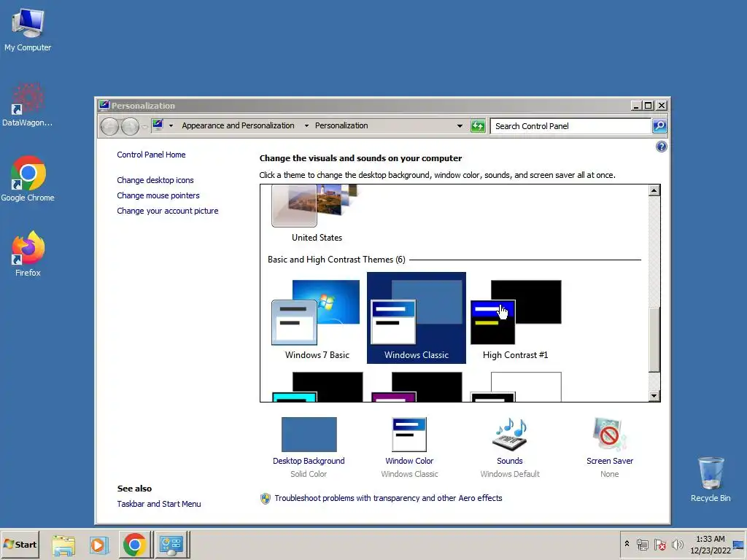The image size is (747, 560).
Task: Open Desktop Background solid color swatch
Action: click(x=309, y=435)
